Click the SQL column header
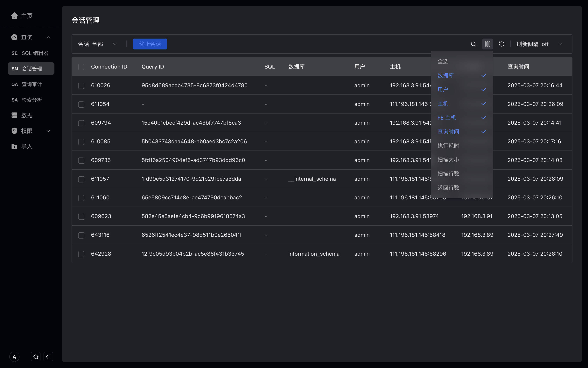 click(270, 67)
